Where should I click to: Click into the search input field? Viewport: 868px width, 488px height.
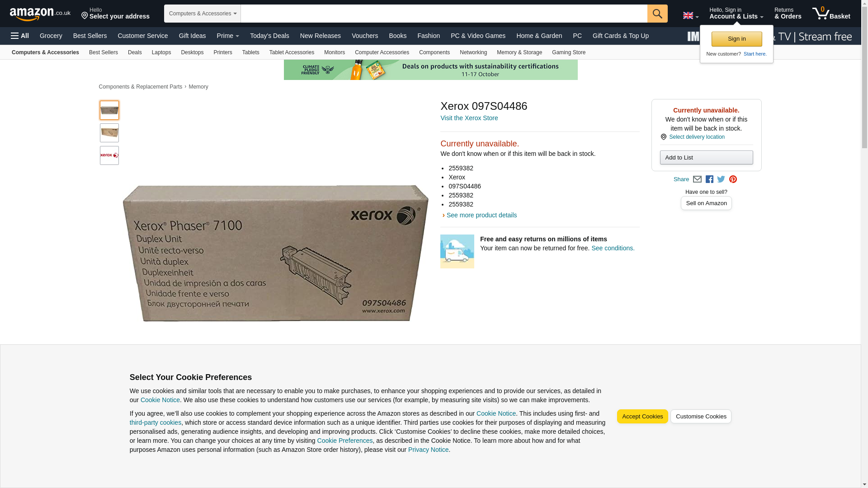pyautogui.click(x=444, y=14)
